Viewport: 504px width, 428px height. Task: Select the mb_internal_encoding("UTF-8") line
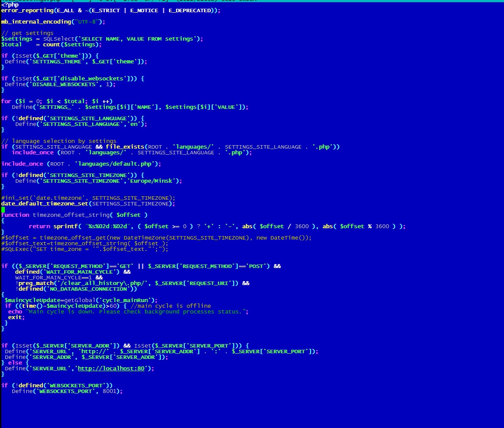click(x=53, y=22)
